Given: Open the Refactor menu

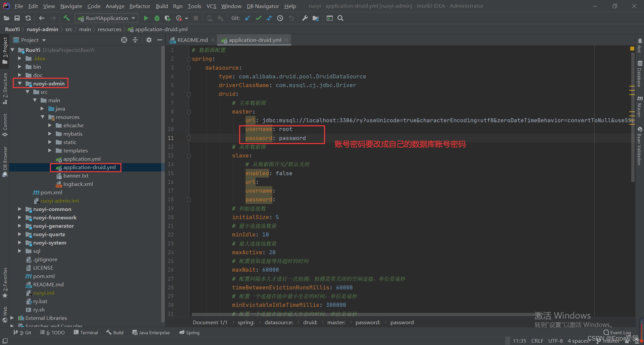Looking at the screenshot, I should 140,6.
